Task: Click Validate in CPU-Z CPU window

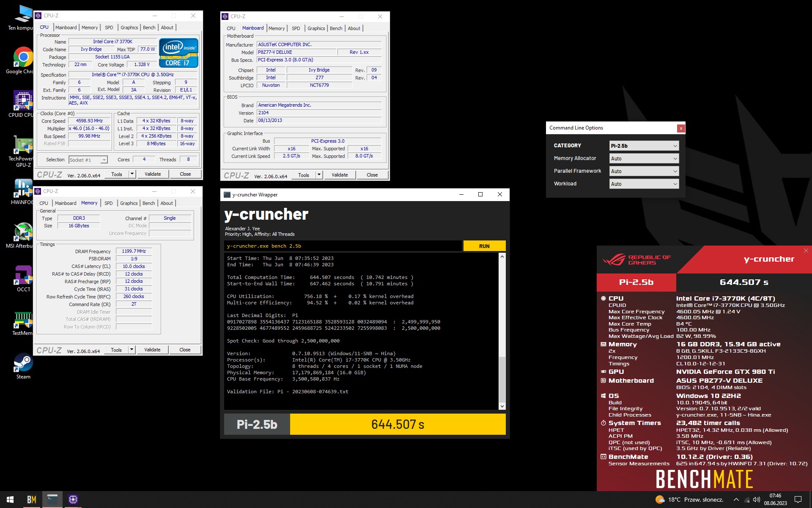Action: coord(153,174)
